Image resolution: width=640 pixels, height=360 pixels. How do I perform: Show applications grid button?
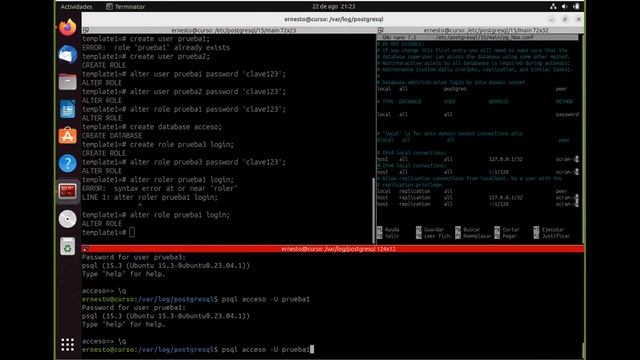[68, 344]
